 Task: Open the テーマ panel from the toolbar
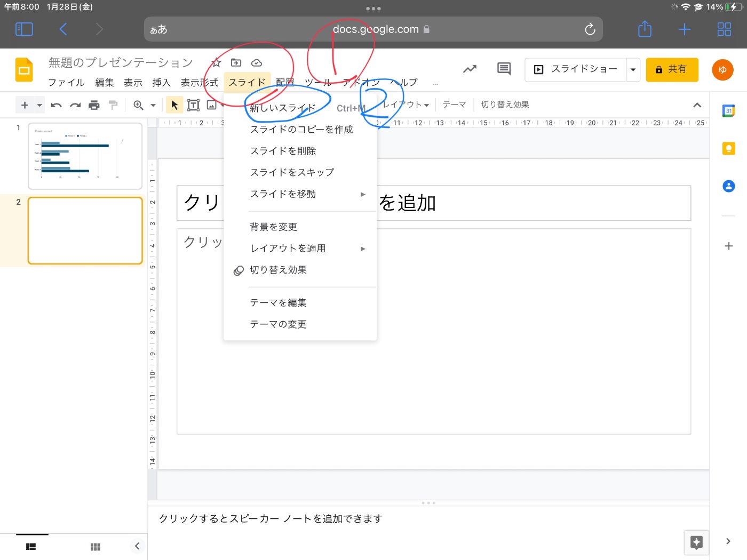[455, 105]
